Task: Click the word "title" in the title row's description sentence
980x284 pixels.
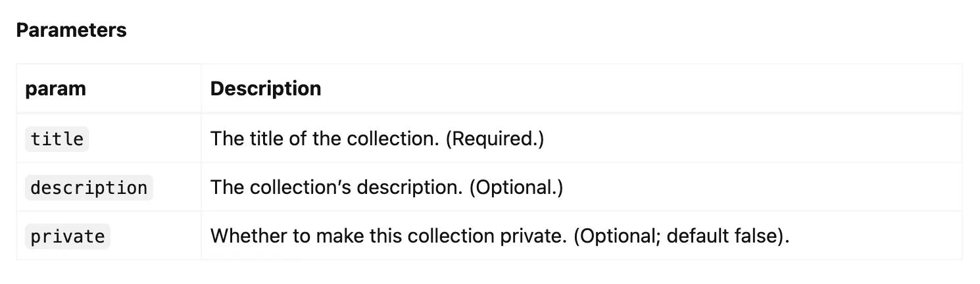Action: pyautogui.click(x=262, y=139)
